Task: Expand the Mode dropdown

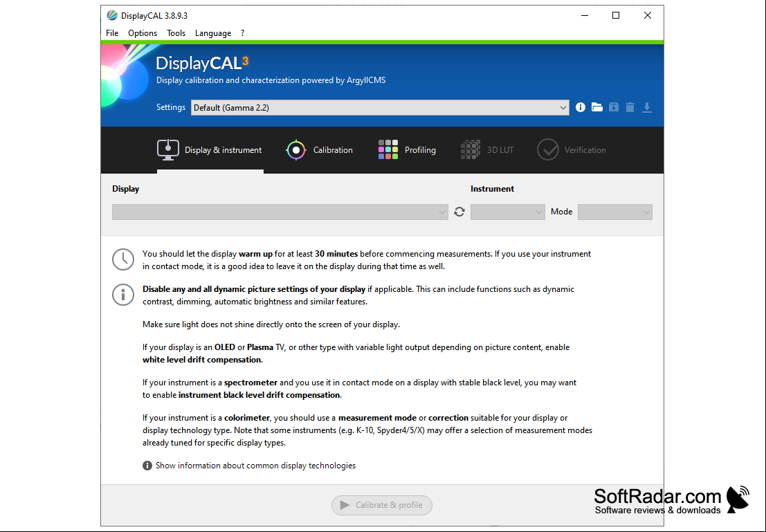Action: pyautogui.click(x=615, y=212)
